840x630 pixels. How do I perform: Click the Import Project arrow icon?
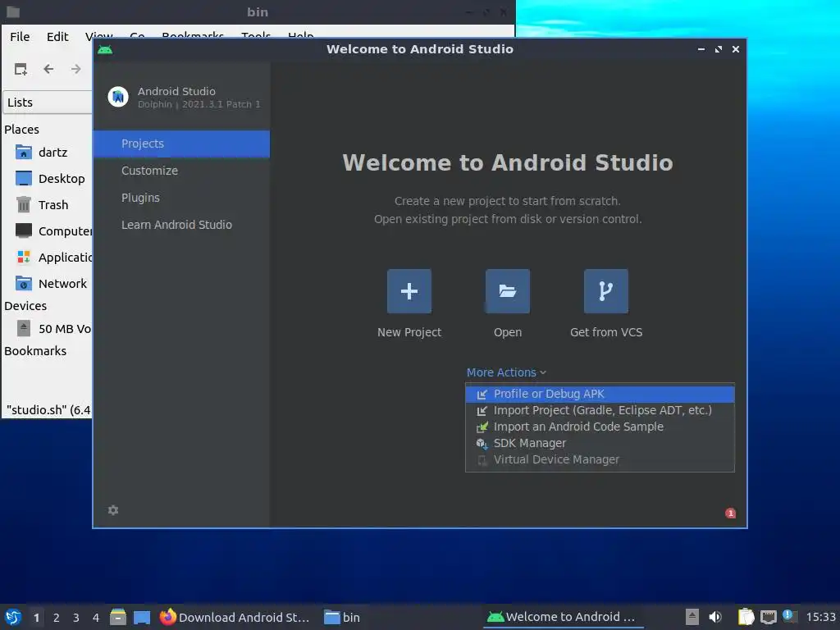tap(482, 411)
